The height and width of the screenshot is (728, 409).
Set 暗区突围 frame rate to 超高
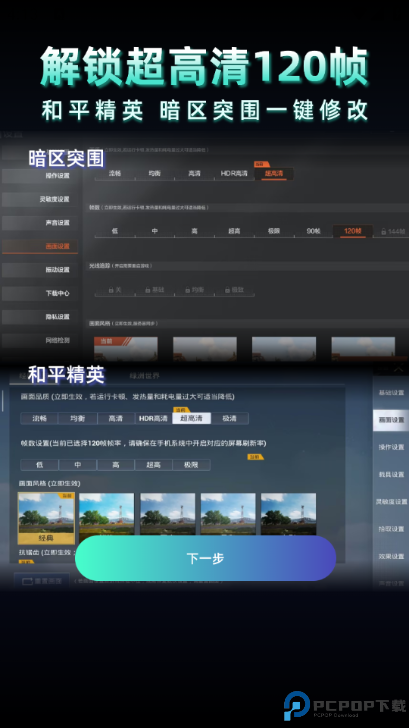pos(234,231)
